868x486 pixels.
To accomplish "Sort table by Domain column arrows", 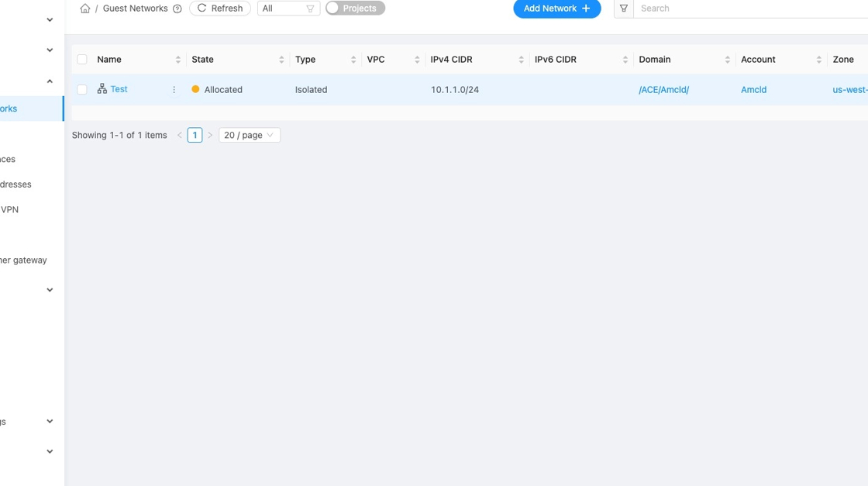I will coord(727,60).
